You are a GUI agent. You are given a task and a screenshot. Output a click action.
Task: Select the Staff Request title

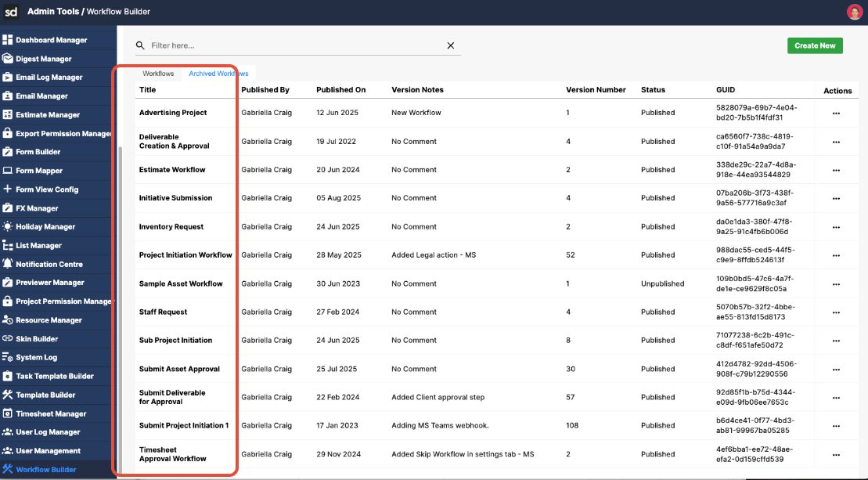[163, 312]
